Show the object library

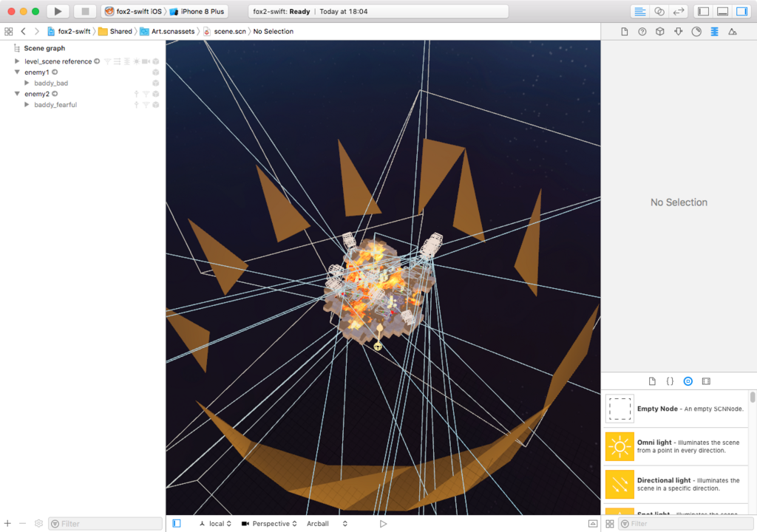point(688,381)
